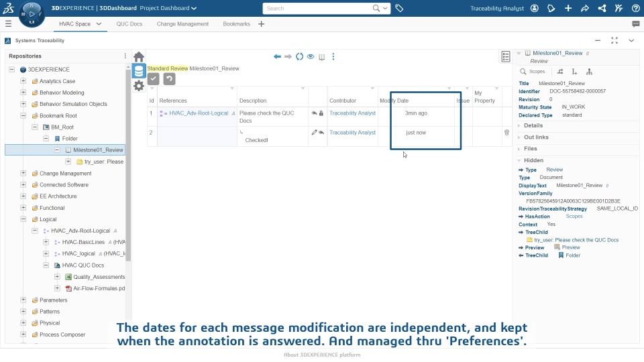Open the user profile icon in top bar

pos(535,8)
